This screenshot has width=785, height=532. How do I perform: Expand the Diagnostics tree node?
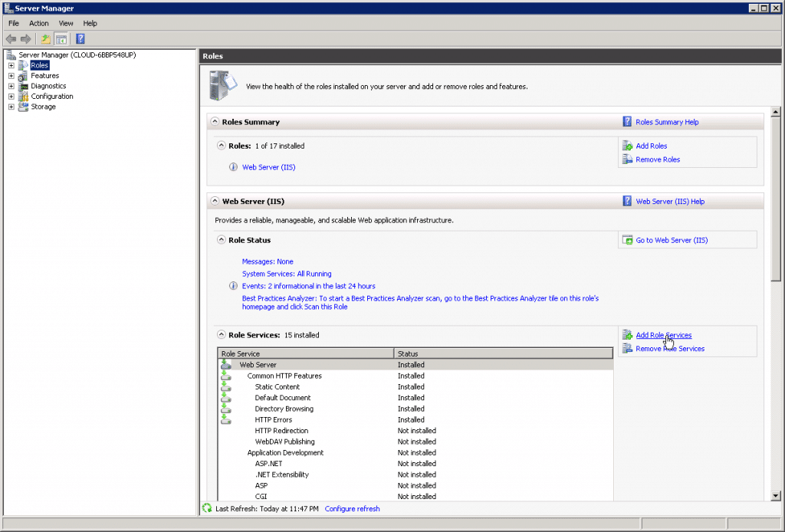tap(11, 86)
